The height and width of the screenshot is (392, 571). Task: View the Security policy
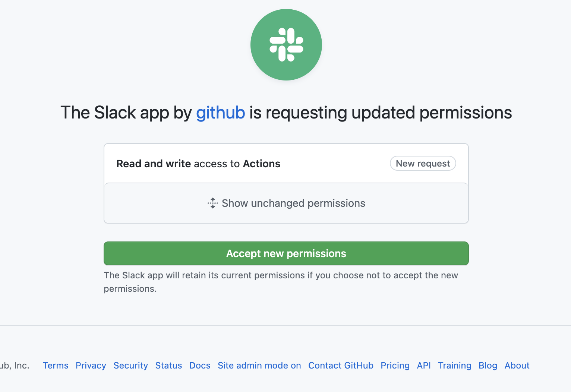click(130, 366)
